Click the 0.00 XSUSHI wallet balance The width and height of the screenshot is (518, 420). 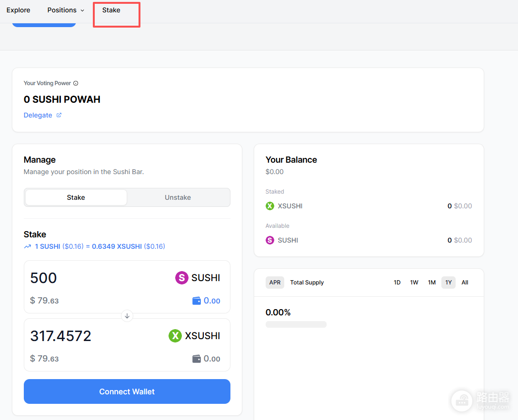click(212, 359)
